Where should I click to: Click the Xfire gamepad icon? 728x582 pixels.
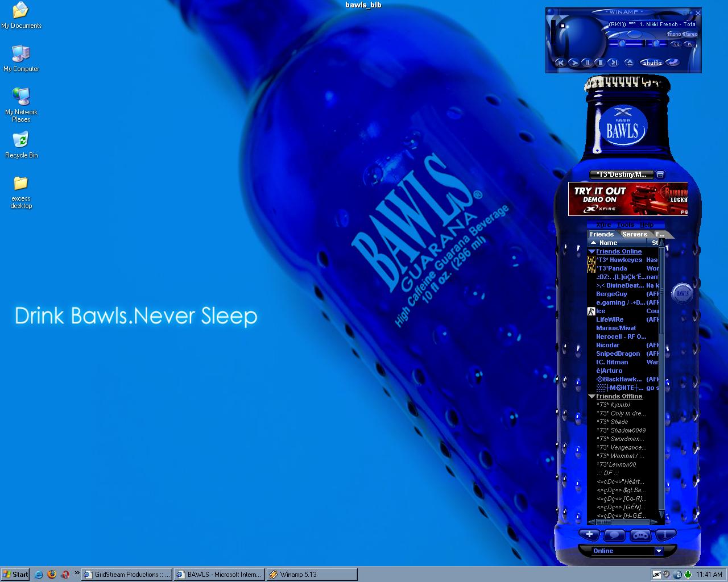(x=640, y=535)
